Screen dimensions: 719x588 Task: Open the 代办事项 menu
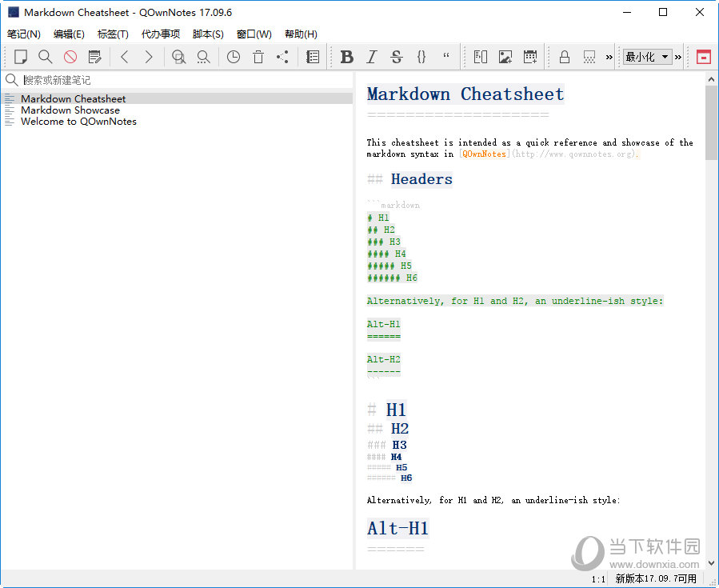coord(161,34)
